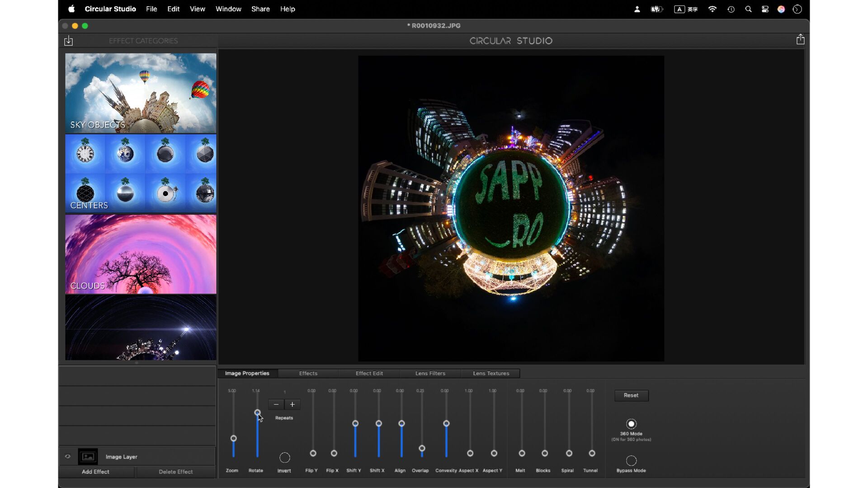Click the Shift X slider handle
The image size is (868, 488).
coord(379,423)
